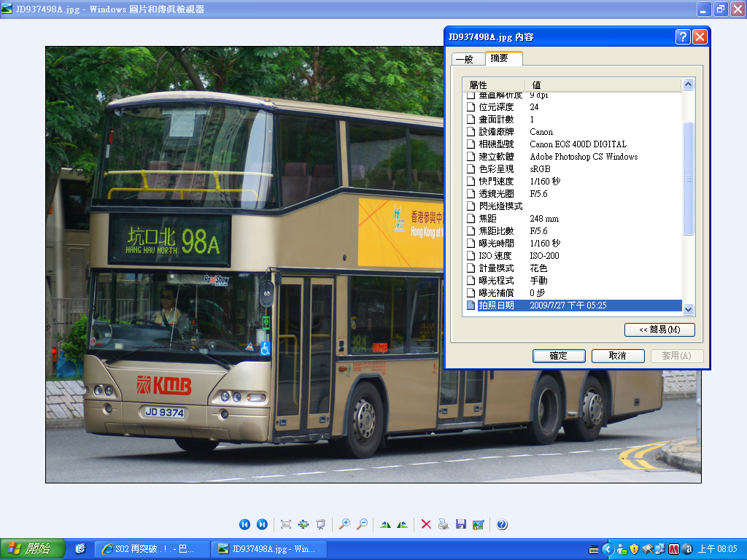
Task: Click the 248 mm focal length value
Action: [x=544, y=219]
